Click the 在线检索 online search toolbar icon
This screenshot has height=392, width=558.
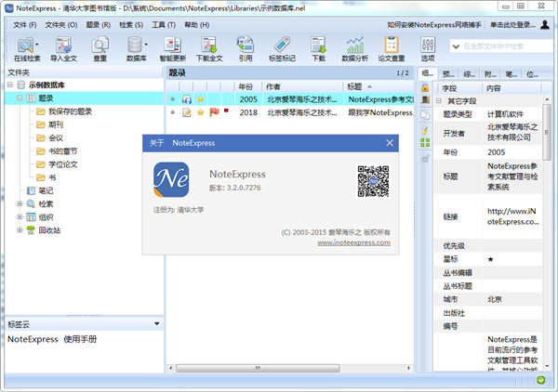pos(25,45)
